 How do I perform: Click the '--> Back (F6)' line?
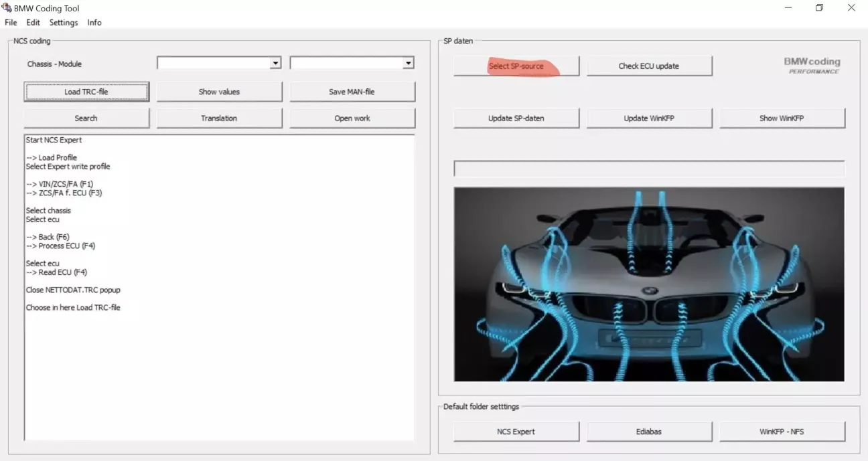click(48, 237)
